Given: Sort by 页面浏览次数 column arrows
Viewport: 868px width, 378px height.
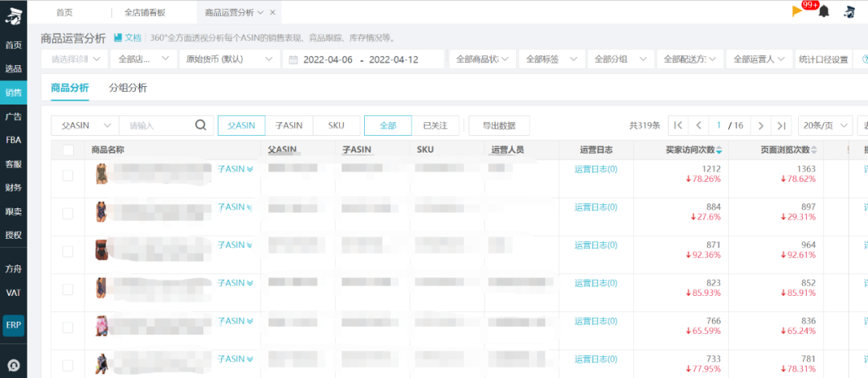Looking at the screenshot, I should pyautogui.click(x=814, y=150).
